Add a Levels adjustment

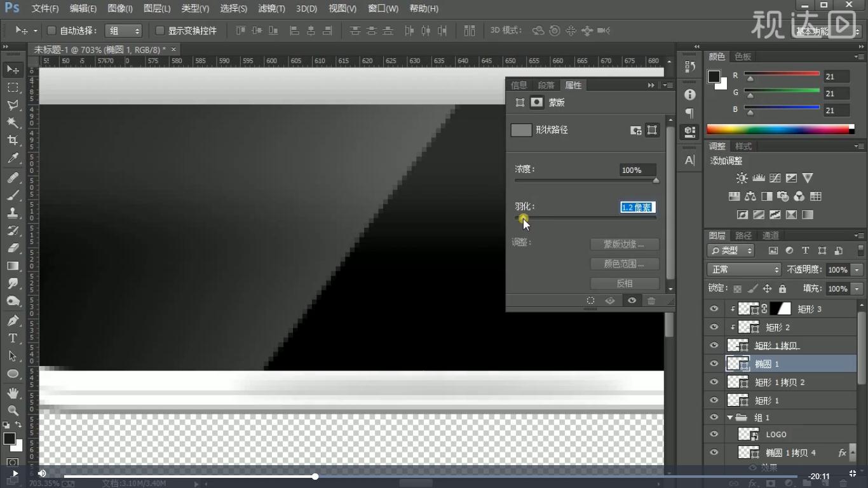click(758, 178)
